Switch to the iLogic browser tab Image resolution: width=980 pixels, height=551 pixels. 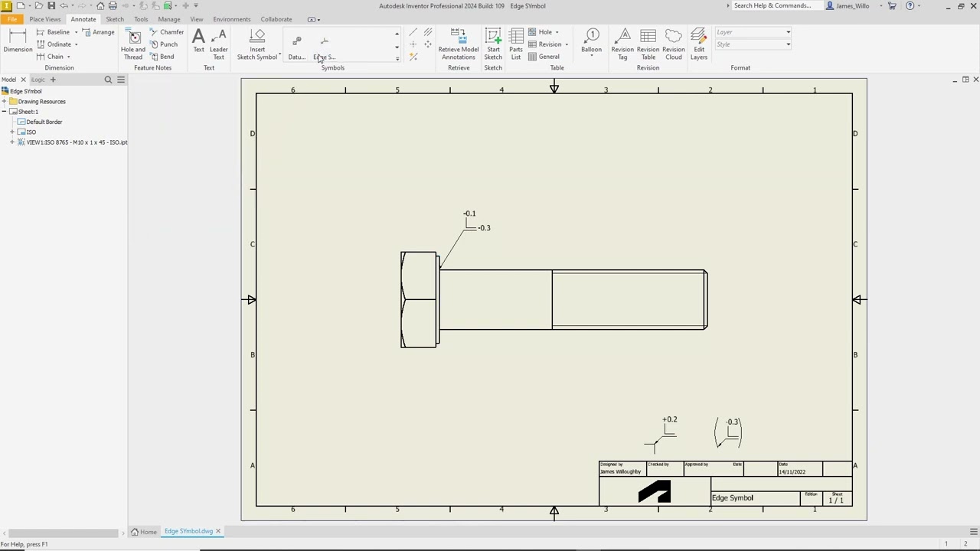point(38,80)
